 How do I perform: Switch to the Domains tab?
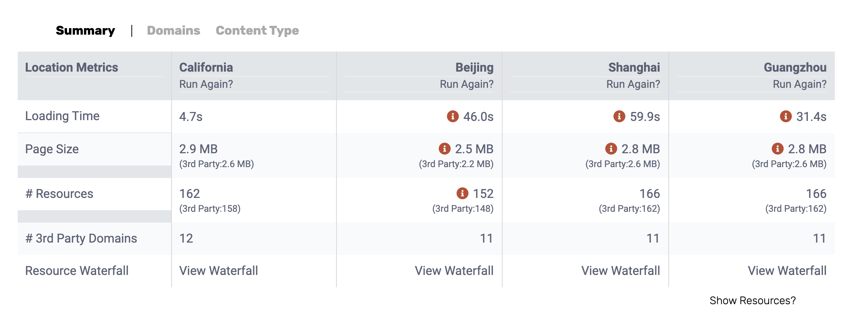(173, 30)
